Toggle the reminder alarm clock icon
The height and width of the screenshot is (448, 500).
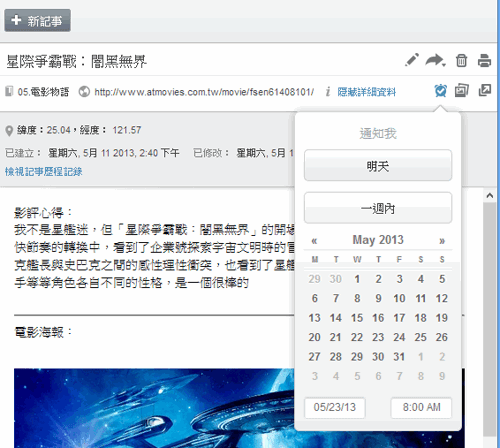(x=440, y=91)
